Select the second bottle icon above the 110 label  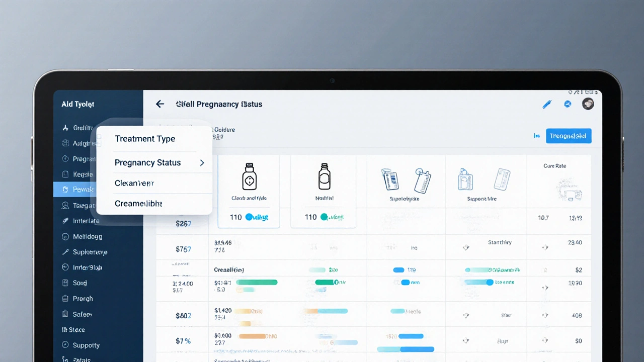point(324,176)
